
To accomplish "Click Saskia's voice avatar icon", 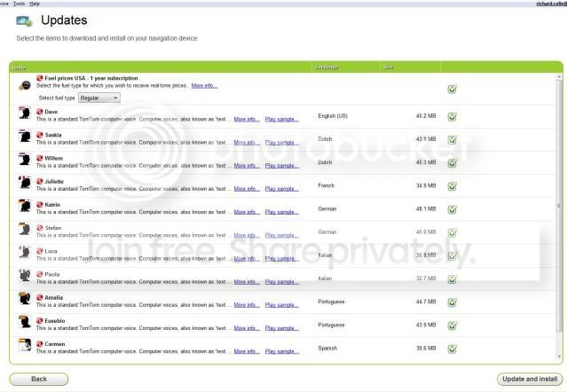I will click(24, 136).
